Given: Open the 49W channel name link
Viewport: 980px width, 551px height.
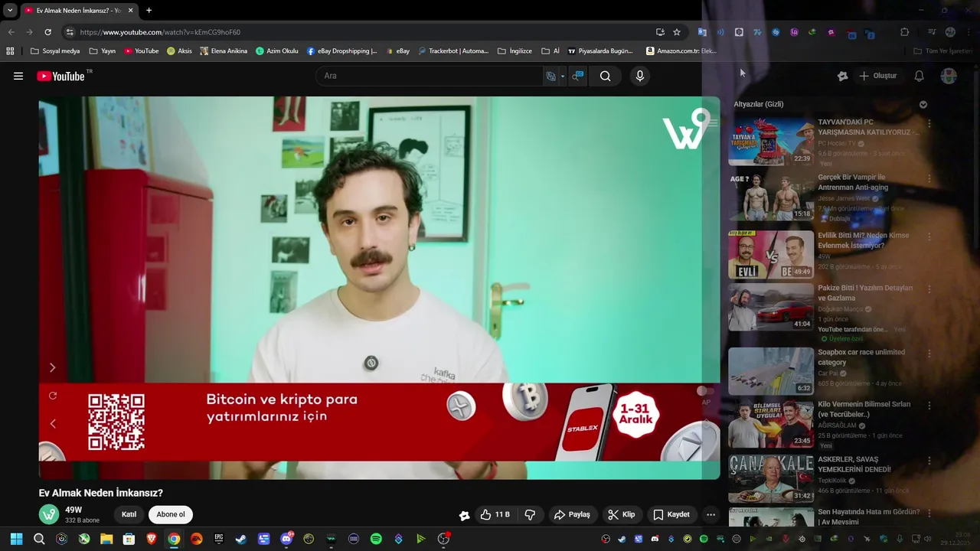Looking at the screenshot, I should click(x=73, y=510).
